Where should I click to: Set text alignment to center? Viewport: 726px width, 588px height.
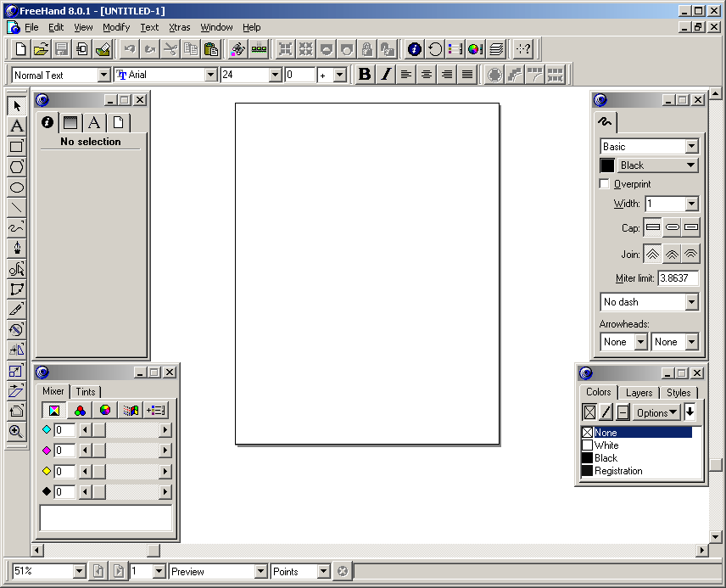pos(427,74)
